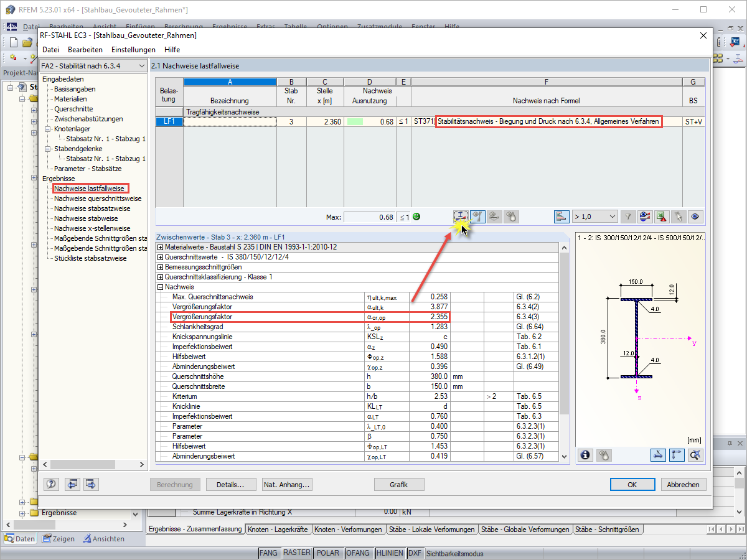Switch to Ansichten navigator tab

pos(104,539)
